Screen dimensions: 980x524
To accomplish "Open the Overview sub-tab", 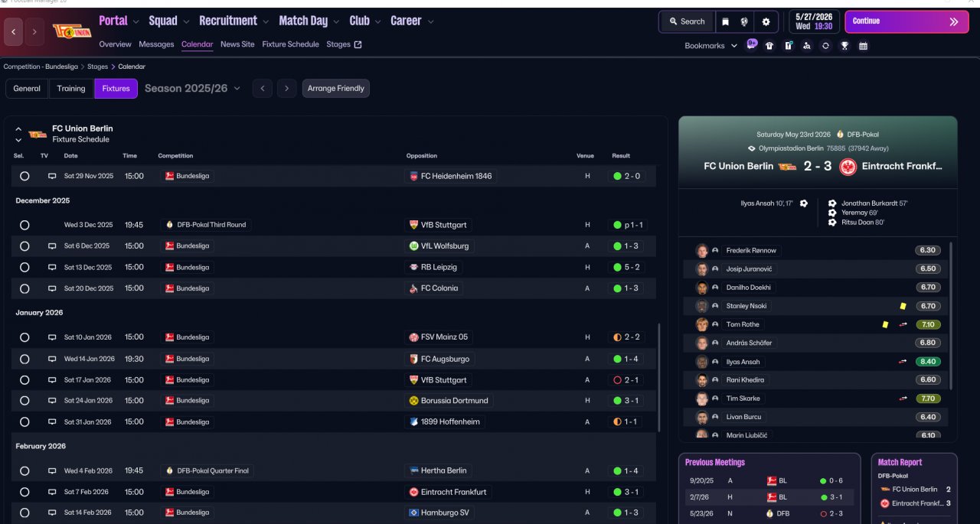I will [115, 44].
